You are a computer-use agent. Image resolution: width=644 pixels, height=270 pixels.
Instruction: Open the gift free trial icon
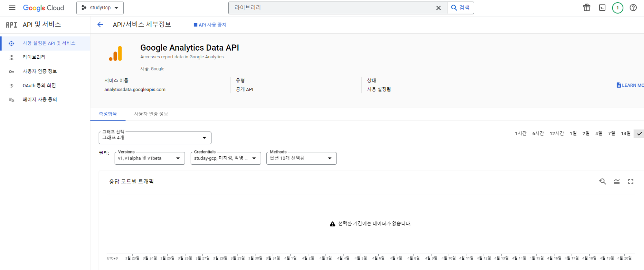coord(587,8)
